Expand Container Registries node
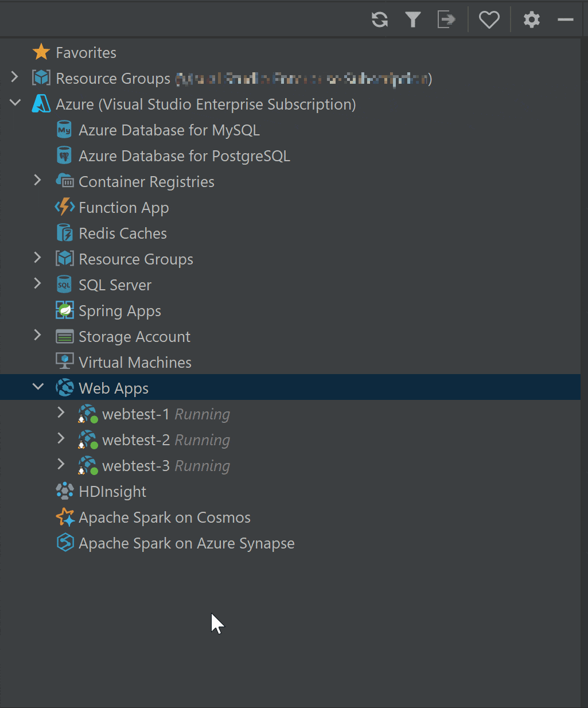Screen dimensions: 588x708 click(x=38, y=180)
